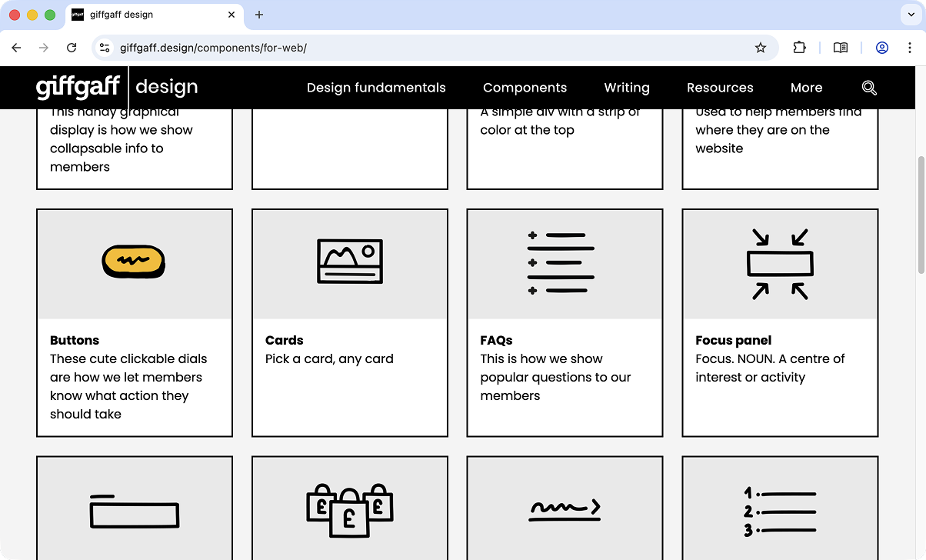Click the FAQs plus-list illustration

pos(561,263)
